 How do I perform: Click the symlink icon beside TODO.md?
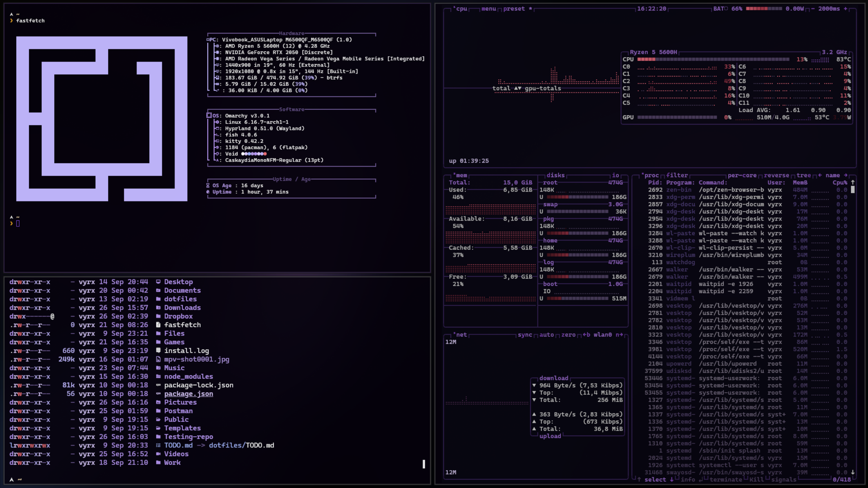(158, 445)
